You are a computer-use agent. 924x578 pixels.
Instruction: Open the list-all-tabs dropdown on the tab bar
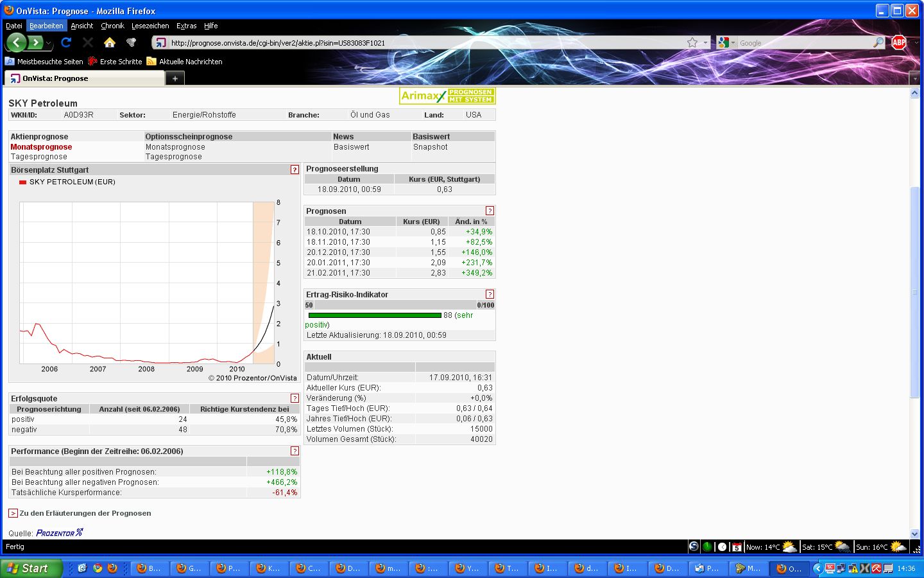915,77
